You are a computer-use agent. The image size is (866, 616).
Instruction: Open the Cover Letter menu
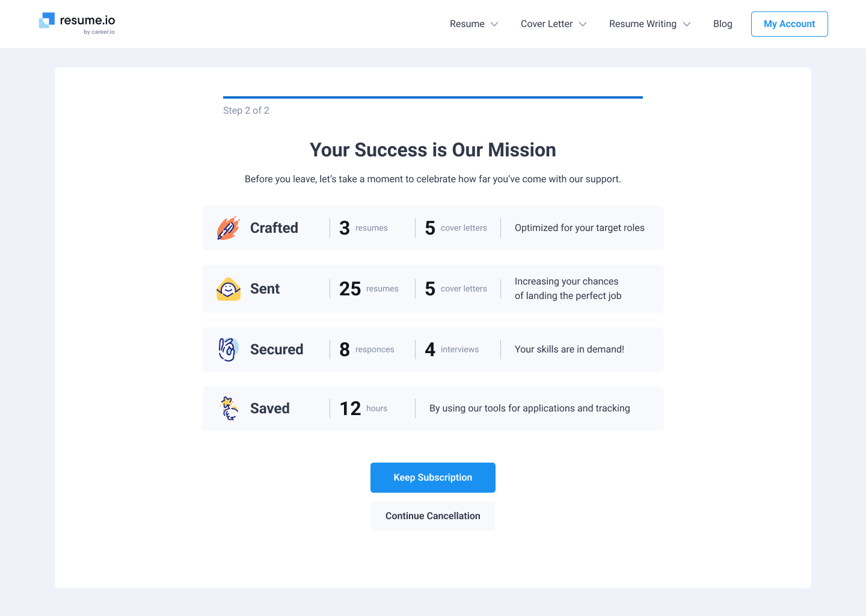(553, 24)
